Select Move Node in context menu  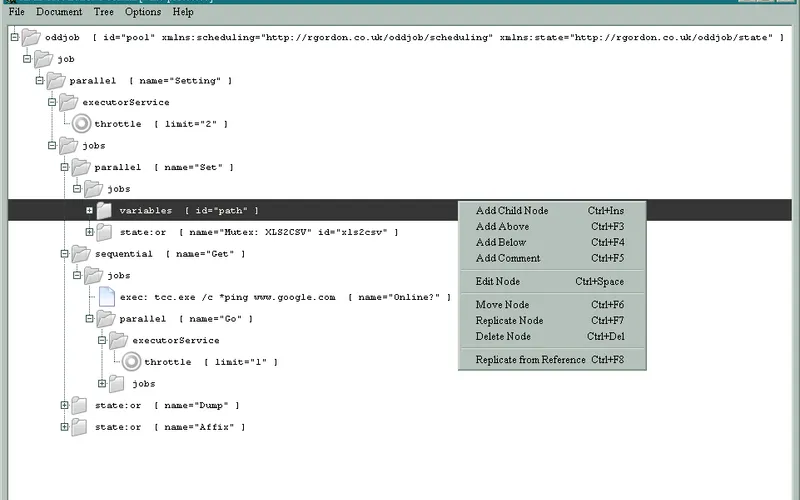(x=552, y=305)
